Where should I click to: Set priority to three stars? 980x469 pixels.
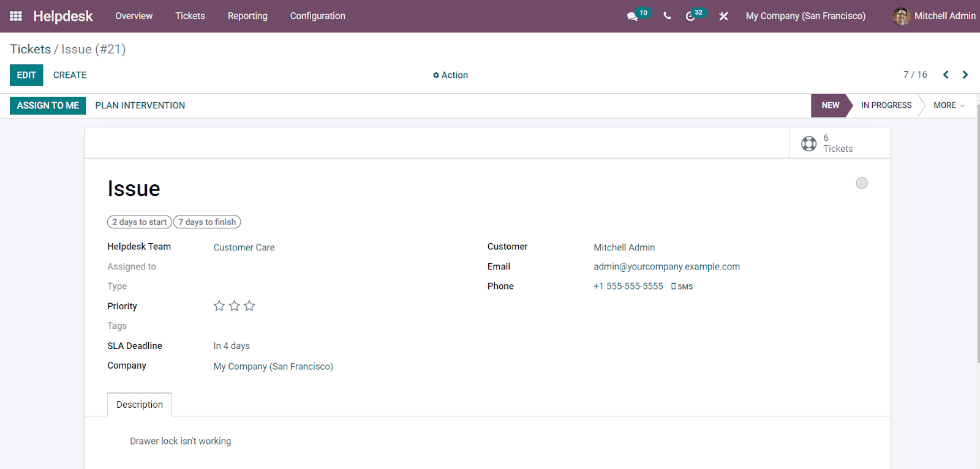point(249,306)
